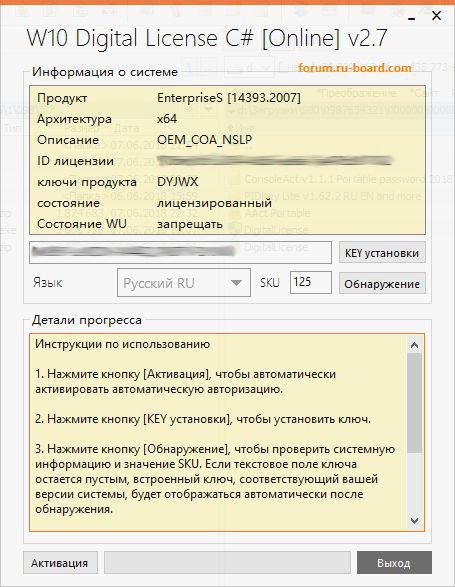This screenshot has height=587, width=455.
Task: Click the Выход button
Action: (x=394, y=563)
